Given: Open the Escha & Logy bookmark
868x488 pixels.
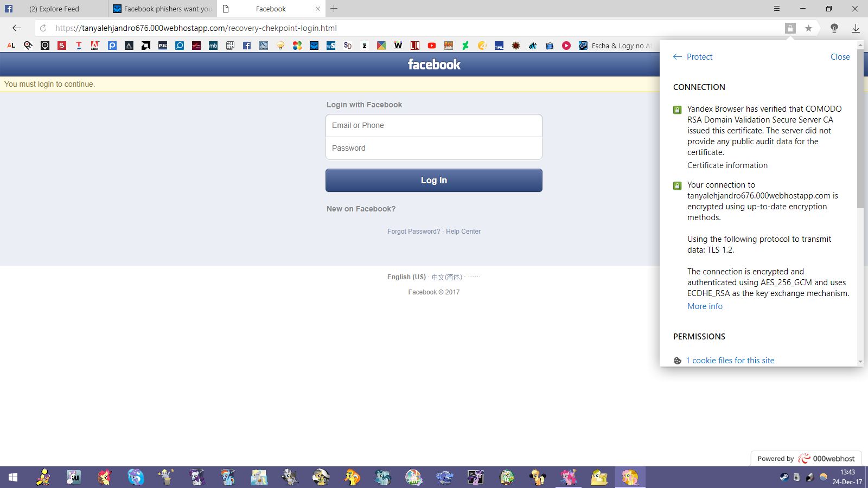Looking at the screenshot, I should click(x=616, y=46).
